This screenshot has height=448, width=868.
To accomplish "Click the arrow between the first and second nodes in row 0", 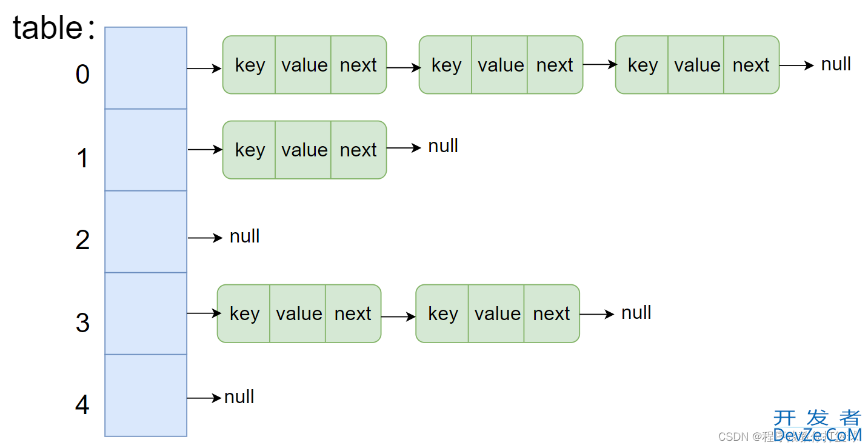I will tap(404, 68).
